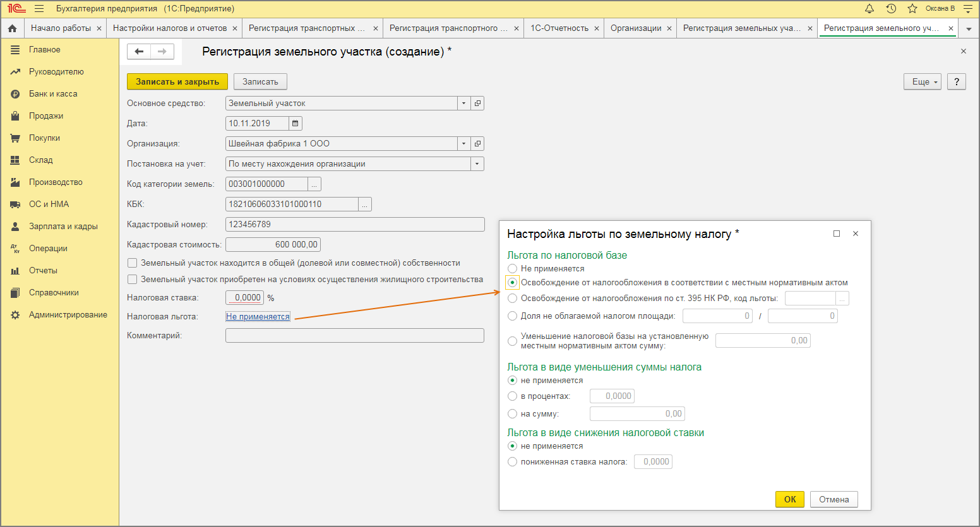
Task: Check the жилищного строительства checkbox
Action: tap(133, 280)
